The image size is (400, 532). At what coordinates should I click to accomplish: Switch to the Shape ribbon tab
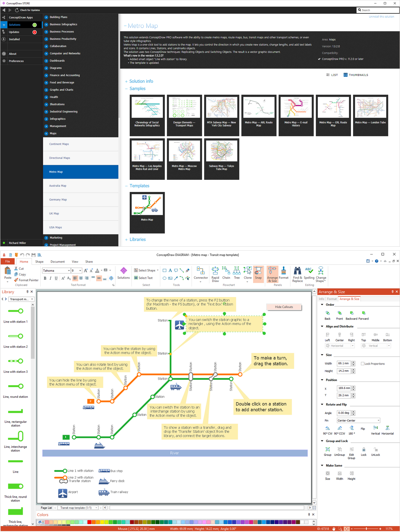39,262
